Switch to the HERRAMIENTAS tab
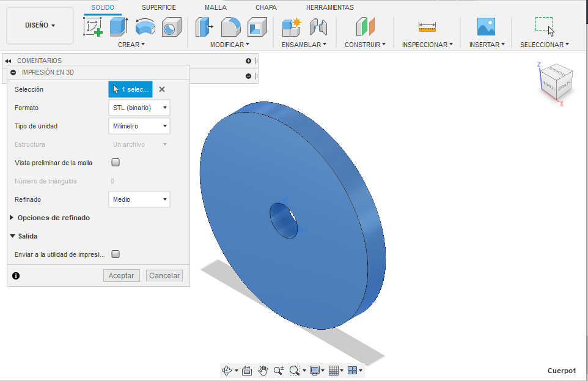 [329, 7]
